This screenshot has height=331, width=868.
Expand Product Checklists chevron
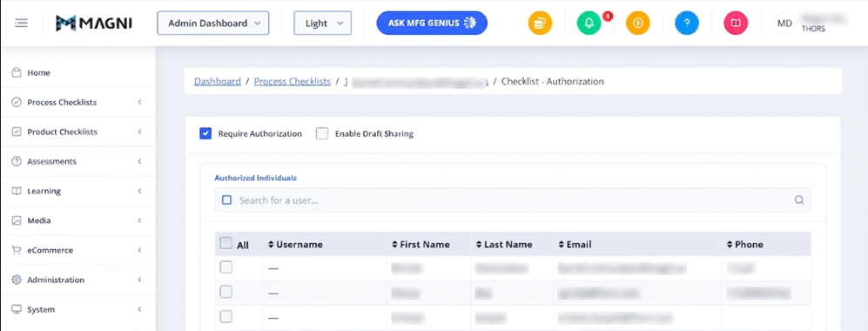point(139,132)
